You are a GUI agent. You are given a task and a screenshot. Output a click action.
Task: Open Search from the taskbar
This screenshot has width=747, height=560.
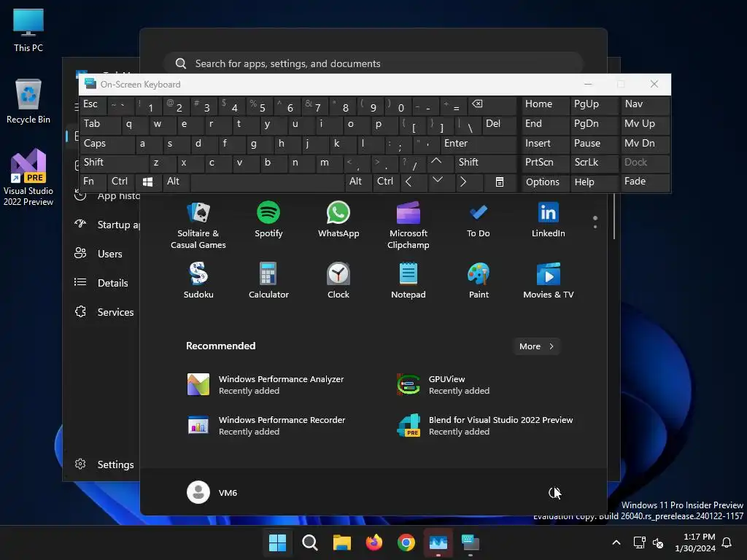[x=309, y=542]
